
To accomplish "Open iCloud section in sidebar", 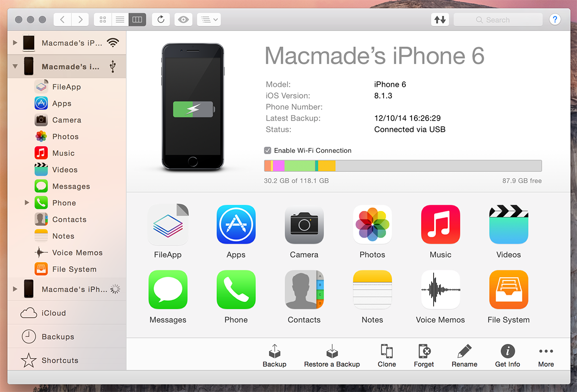I will point(67,313).
